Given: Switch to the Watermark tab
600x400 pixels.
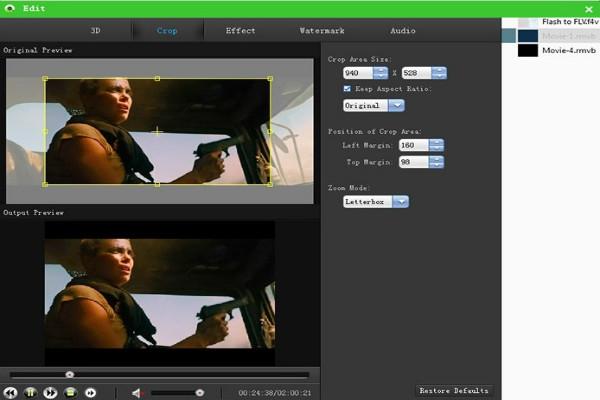Looking at the screenshot, I should point(322,31).
